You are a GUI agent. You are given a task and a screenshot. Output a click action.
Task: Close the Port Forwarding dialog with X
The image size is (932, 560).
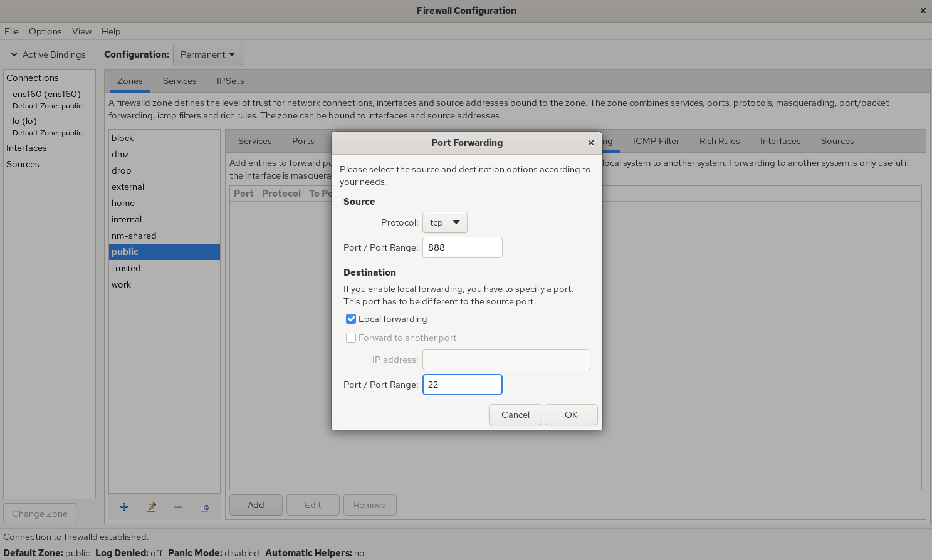point(590,143)
